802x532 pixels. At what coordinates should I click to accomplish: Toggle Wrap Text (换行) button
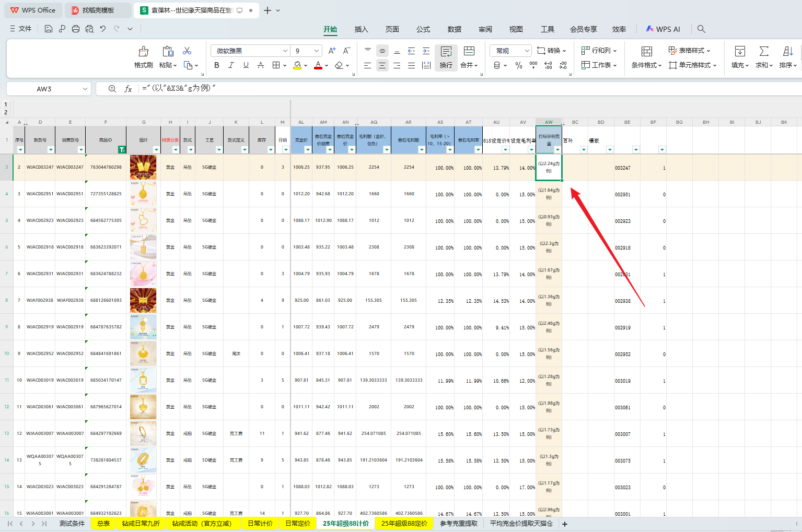[446, 57]
